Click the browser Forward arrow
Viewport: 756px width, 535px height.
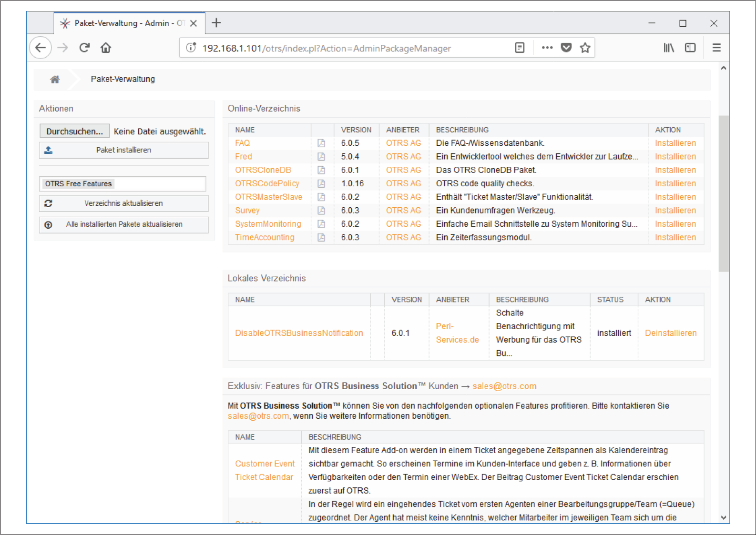tap(63, 48)
